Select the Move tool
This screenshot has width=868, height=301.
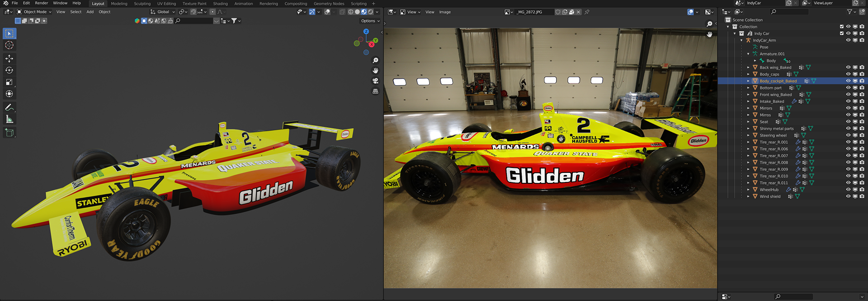point(9,58)
